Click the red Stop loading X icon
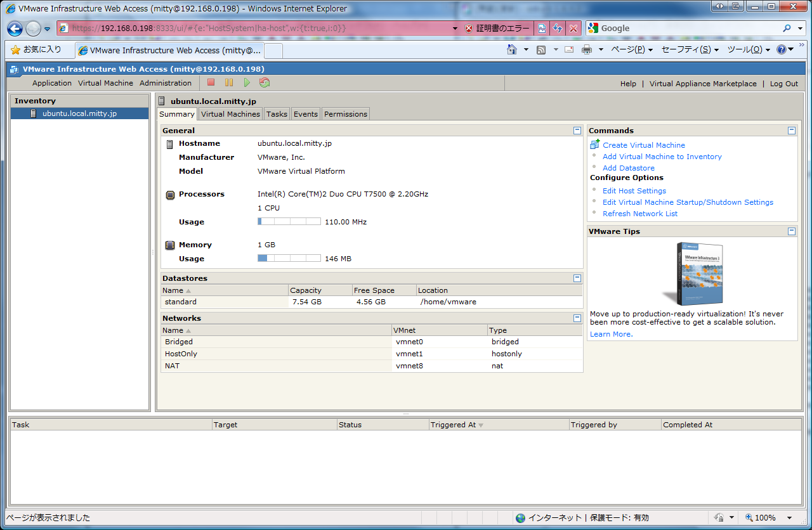The height and width of the screenshot is (530, 812). click(x=573, y=29)
